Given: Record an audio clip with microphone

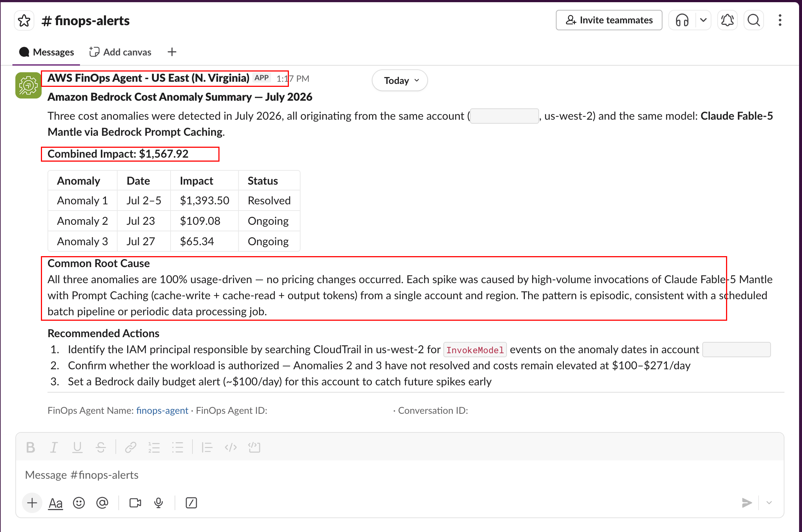Looking at the screenshot, I should click(x=159, y=503).
